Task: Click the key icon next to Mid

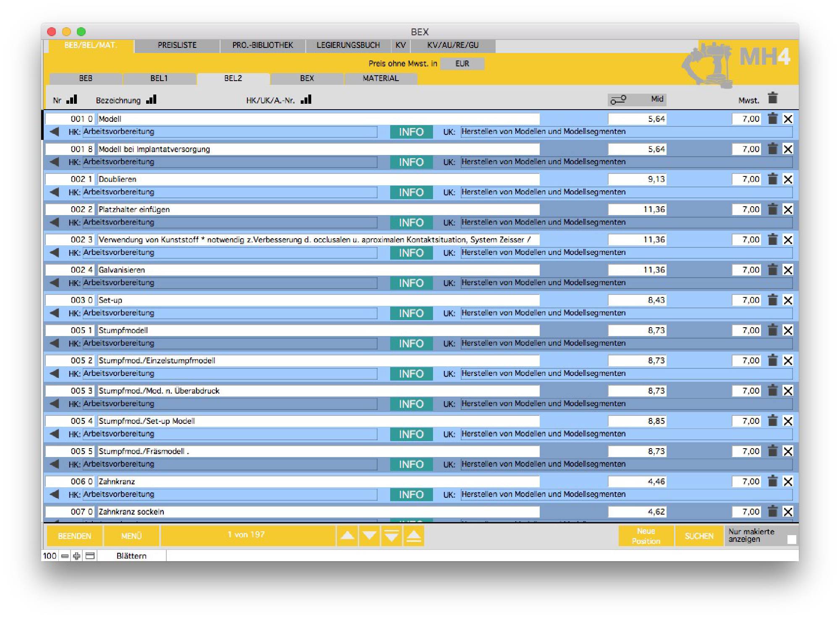Action: click(x=618, y=100)
